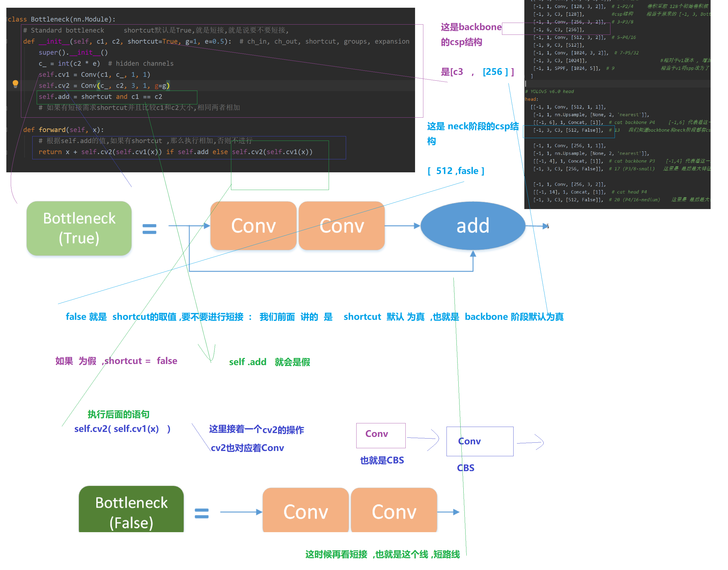Click code line 'self.cv2 = Conv(c_, c2, 3, 1, g=g)'
728x570 pixels.
point(104,85)
